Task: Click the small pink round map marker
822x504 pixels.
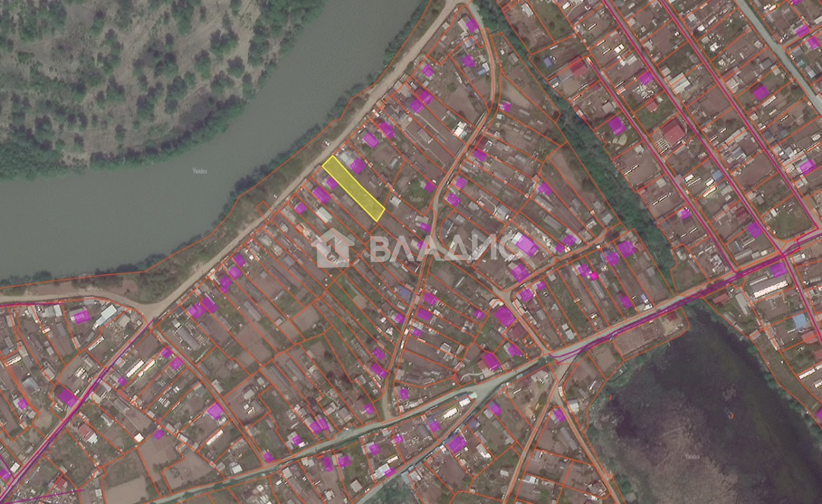Action: pyautogui.click(x=594, y=276)
